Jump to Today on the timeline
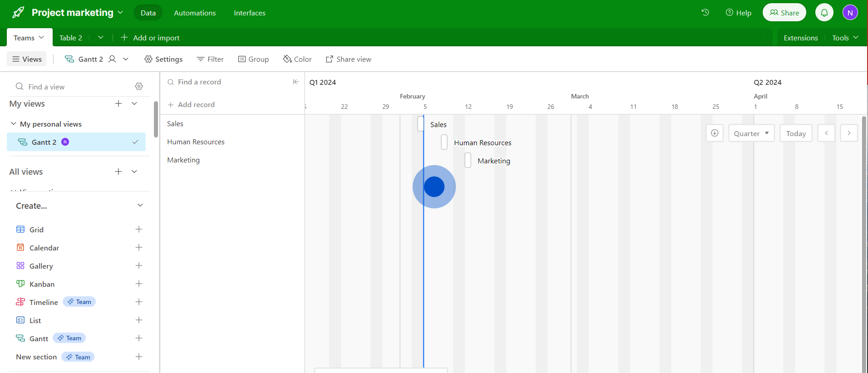This screenshot has width=868, height=373. tap(795, 133)
